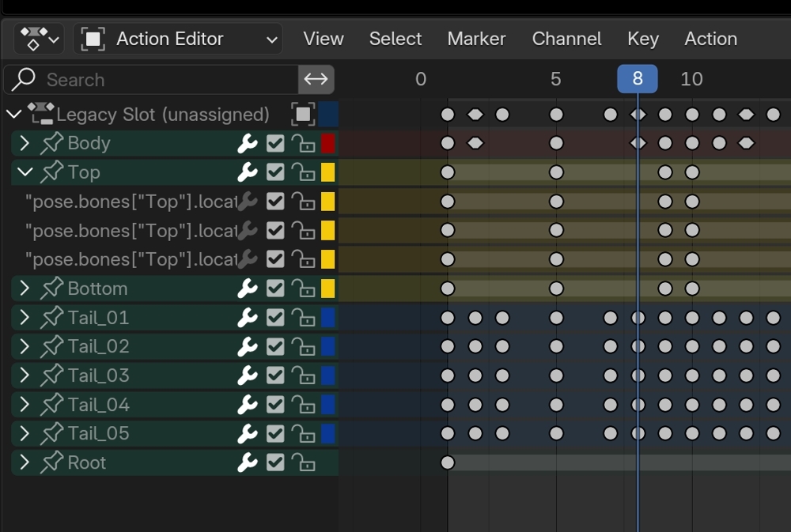Pin the Root channel
The height and width of the screenshot is (532, 791).
(x=52, y=463)
